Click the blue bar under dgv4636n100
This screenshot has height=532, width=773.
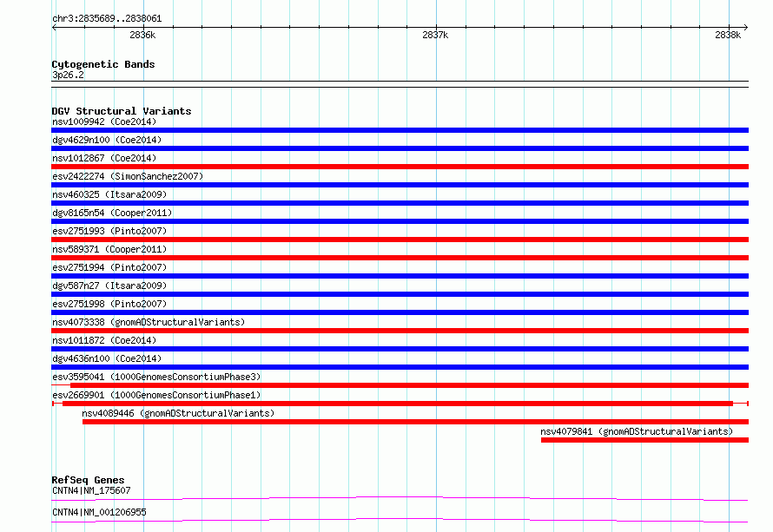point(400,367)
